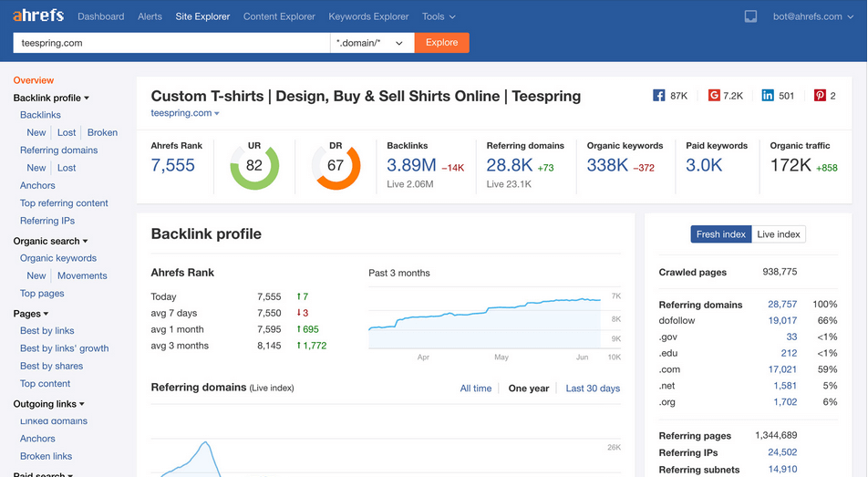Click the LinkedIn share count icon

pos(768,95)
